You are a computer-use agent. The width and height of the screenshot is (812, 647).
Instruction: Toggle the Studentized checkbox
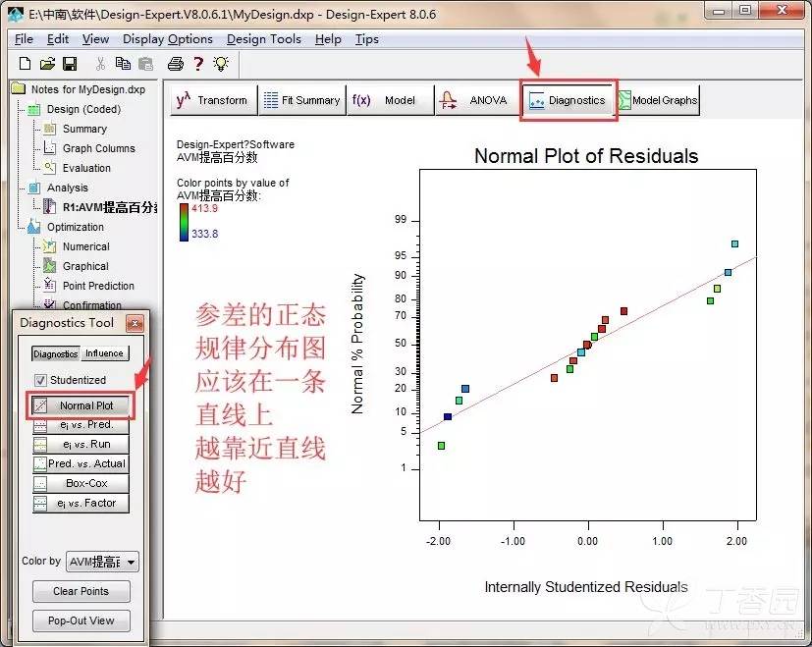pos(40,380)
